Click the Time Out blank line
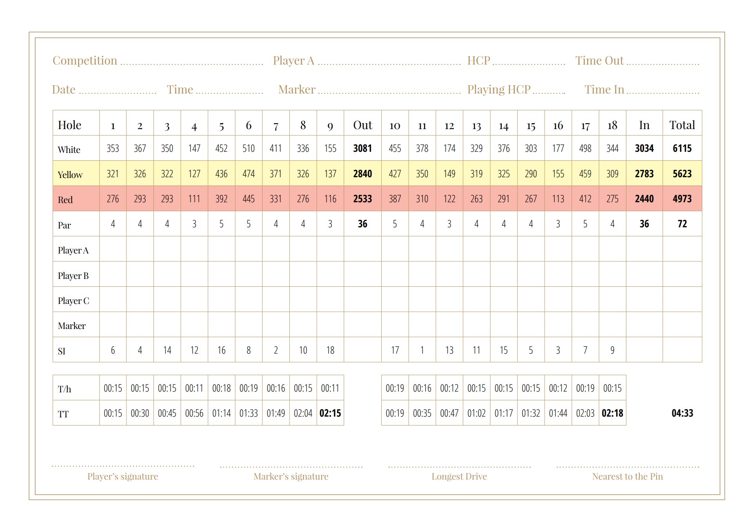Screen dimensions: 756x532 662,63
